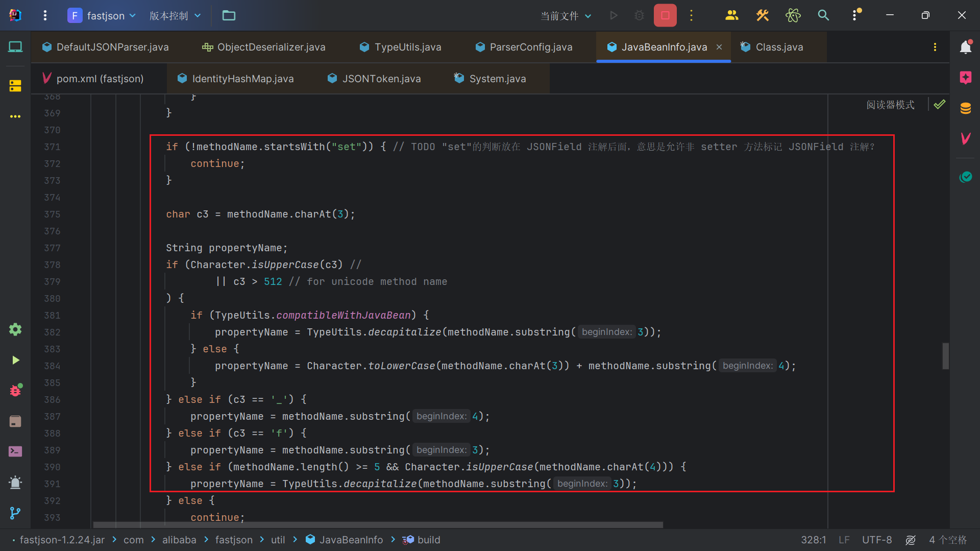Click the JavaBeanInfo breadcrumb

pyautogui.click(x=345, y=540)
